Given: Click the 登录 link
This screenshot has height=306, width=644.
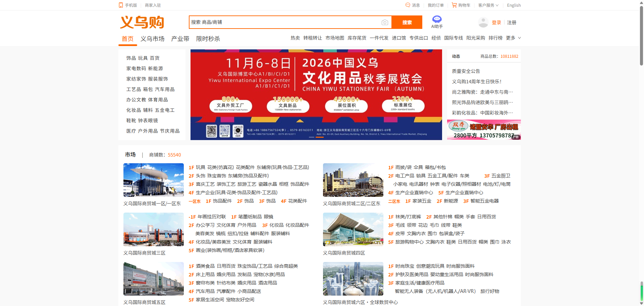Looking at the screenshot, I should point(496,23).
